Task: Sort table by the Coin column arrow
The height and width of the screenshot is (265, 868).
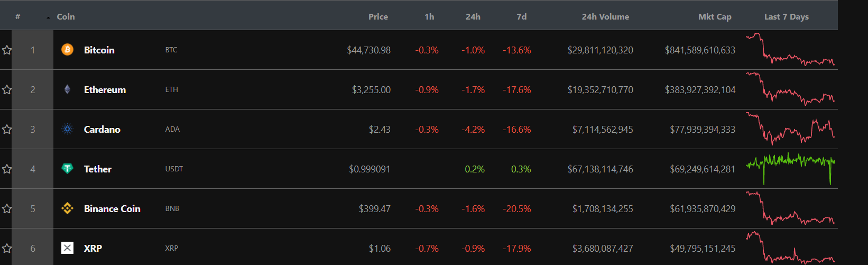Action: (x=48, y=18)
